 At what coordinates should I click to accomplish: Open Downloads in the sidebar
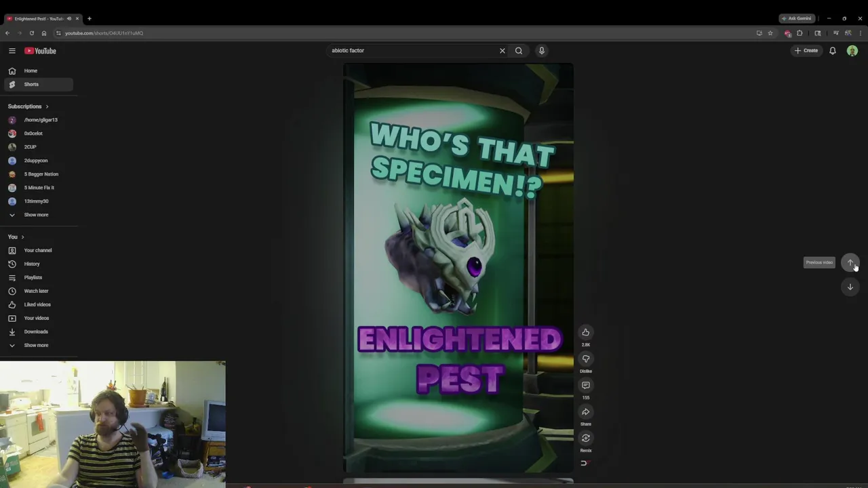pos(39,331)
